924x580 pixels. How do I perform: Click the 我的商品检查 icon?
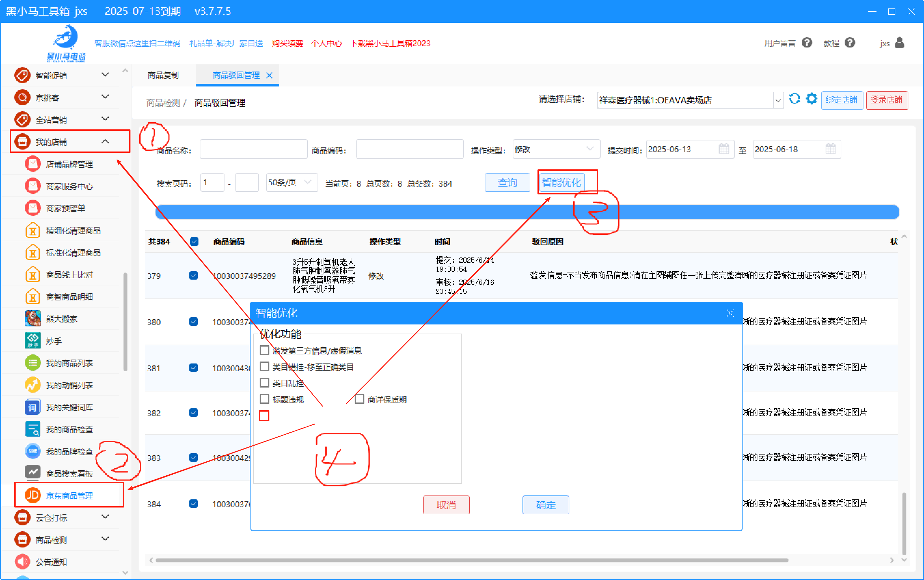33,429
